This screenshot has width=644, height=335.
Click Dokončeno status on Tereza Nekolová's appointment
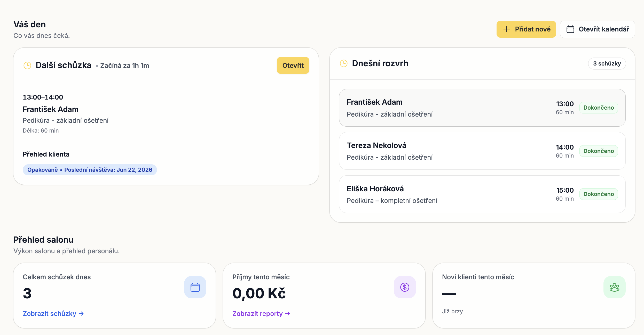pos(599,151)
